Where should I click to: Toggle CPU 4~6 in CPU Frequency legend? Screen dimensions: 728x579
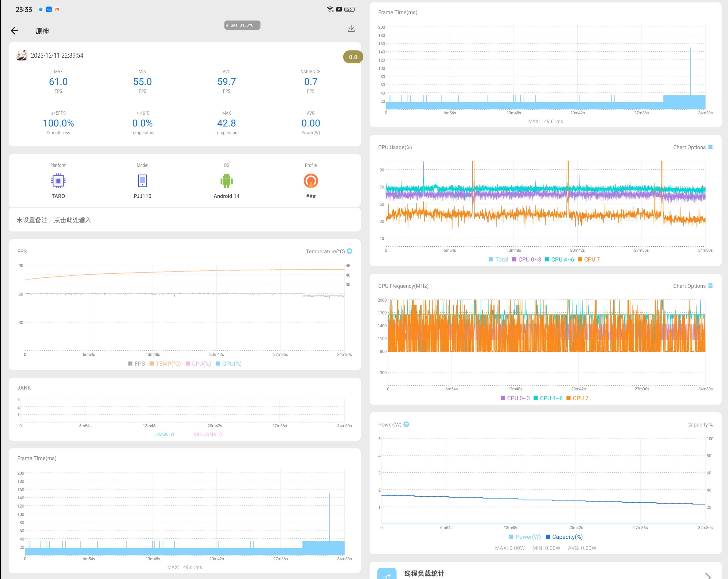click(x=548, y=398)
